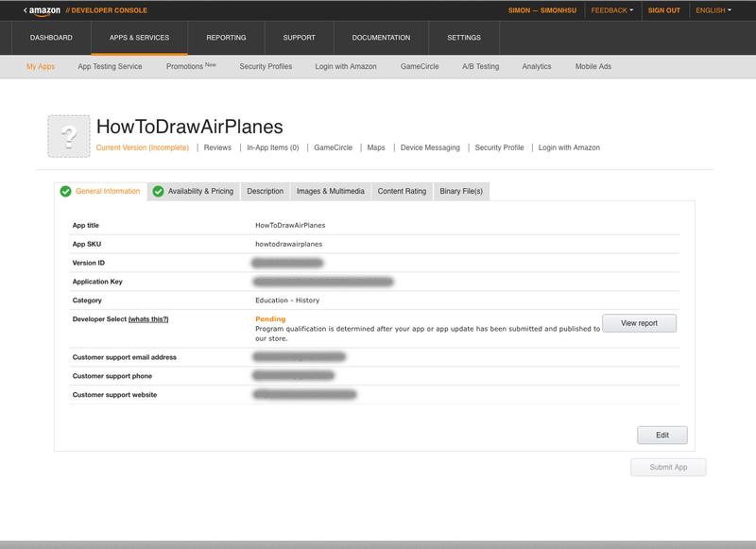Switch to the Binary File(s) tab

point(461,192)
